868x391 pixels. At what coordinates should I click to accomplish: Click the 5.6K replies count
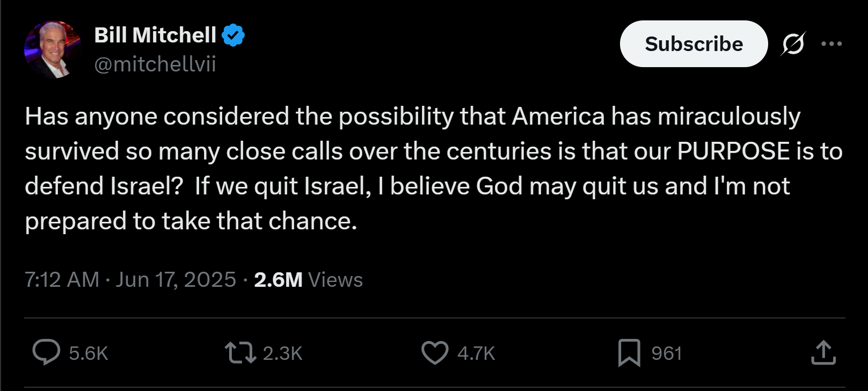[x=89, y=353]
